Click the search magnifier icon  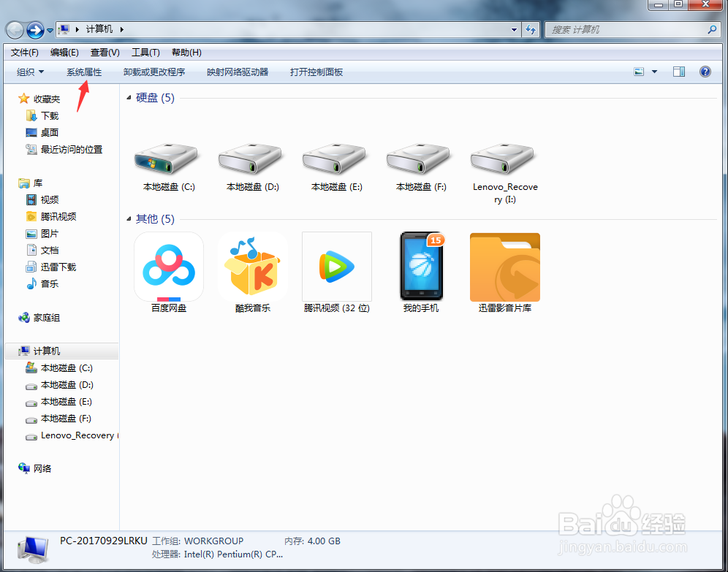pos(712,30)
